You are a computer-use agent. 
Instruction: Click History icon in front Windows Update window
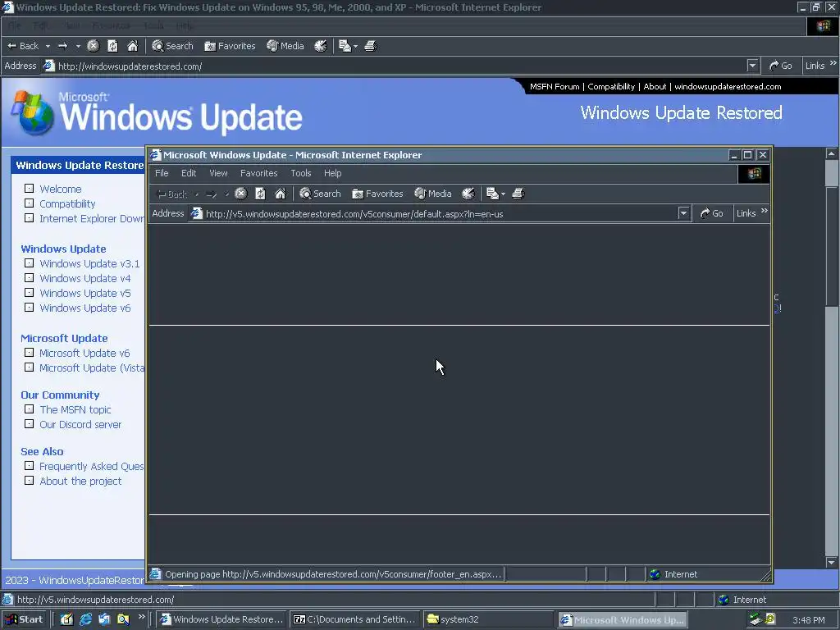tap(468, 194)
